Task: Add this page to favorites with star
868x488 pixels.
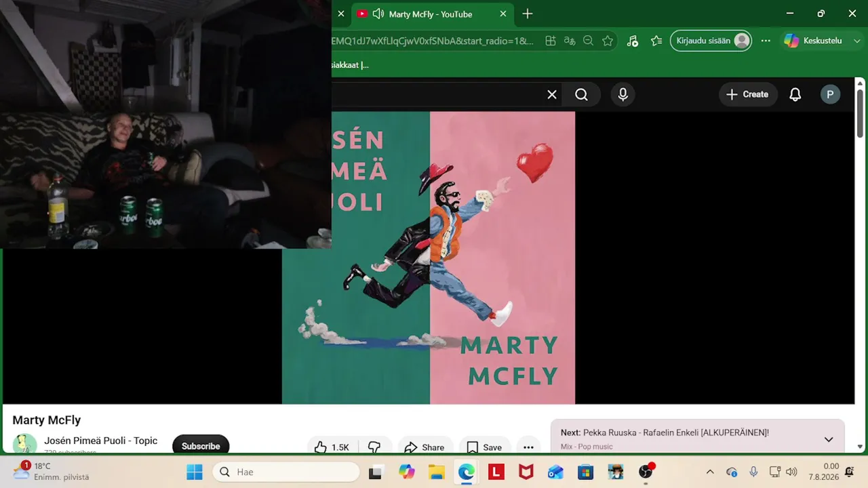Action: click(x=608, y=41)
